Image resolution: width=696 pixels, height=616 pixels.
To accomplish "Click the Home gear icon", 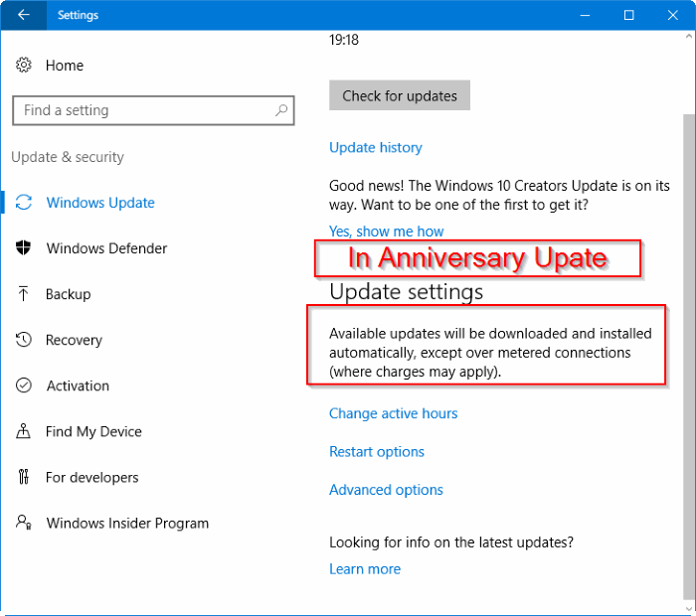I will coord(24,66).
